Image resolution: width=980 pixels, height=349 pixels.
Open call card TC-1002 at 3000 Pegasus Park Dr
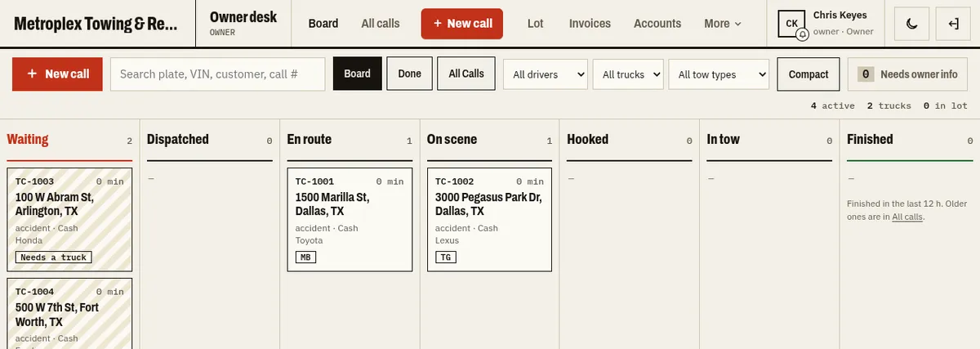(x=489, y=220)
